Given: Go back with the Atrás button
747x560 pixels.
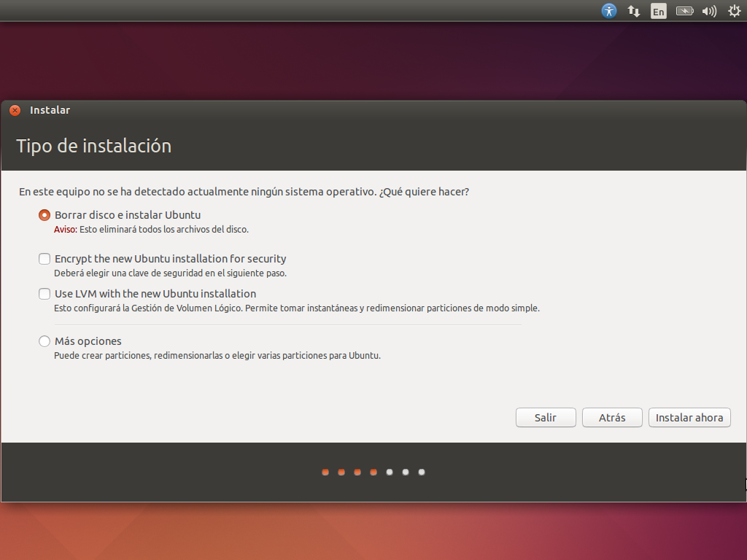Looking at the screenshot, I should [612, 418].
